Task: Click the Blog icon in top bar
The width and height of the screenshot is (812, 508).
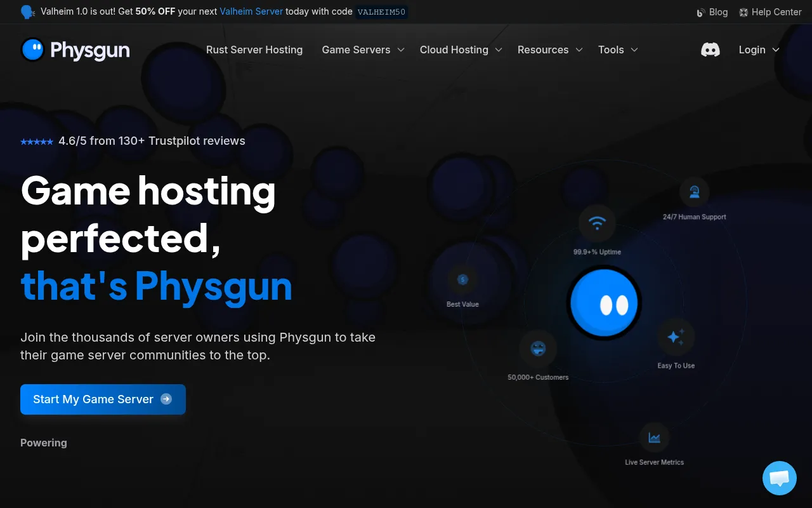Action: coord(701,12)
